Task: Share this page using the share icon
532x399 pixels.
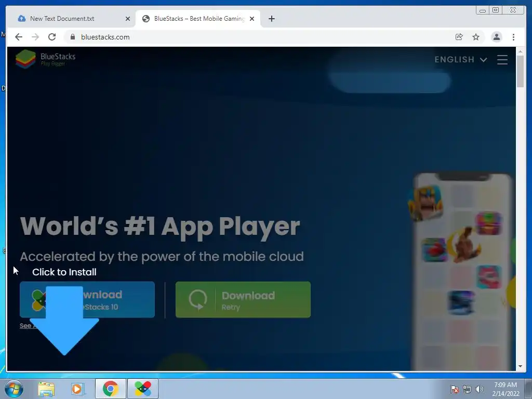Action: pyautogui.click(x=459, y=37)
